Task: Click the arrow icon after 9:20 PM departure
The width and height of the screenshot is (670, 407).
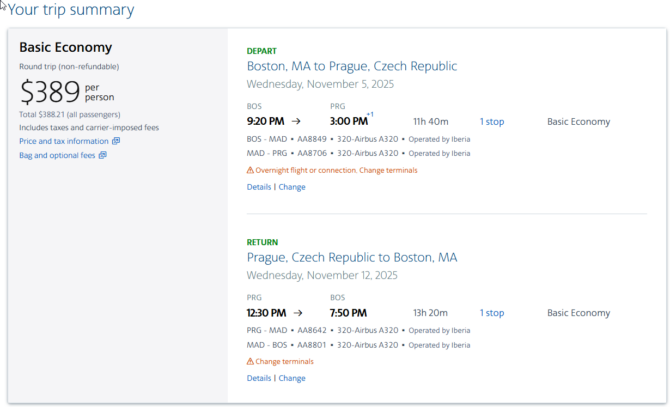Action: (296, 122)
